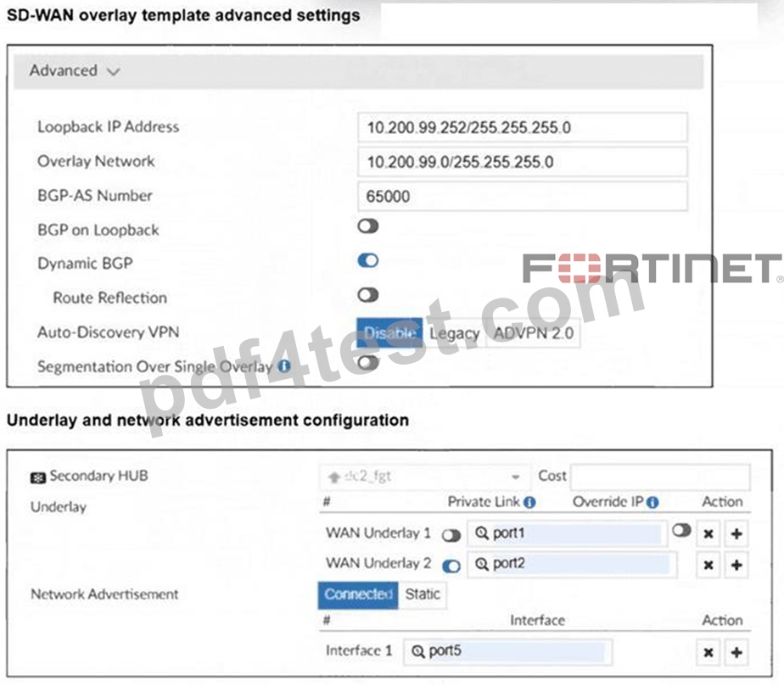Show Private Link info tooltip icon
The width and height of the screenshot is (784, 686).
[529, 502]
